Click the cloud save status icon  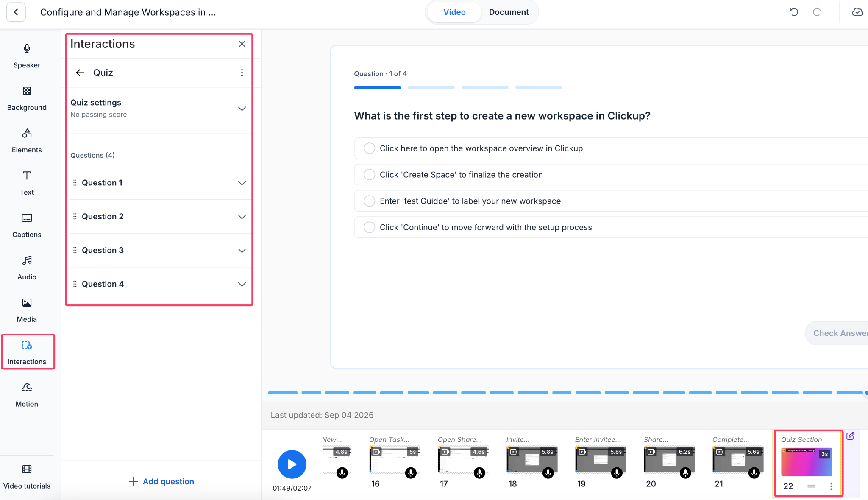[x=857, y=12]
